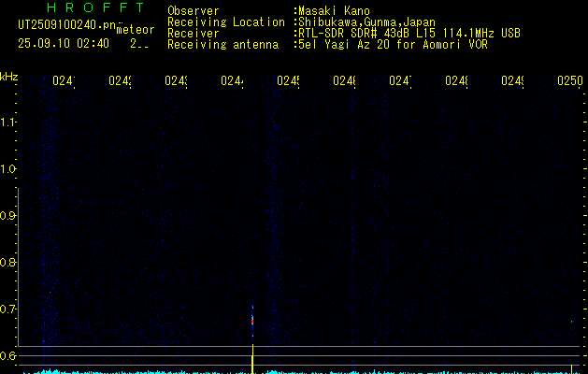Click the 0.7 kHz frequency label
This screenshot has width=588, height=374.
(x=7, y=309)
